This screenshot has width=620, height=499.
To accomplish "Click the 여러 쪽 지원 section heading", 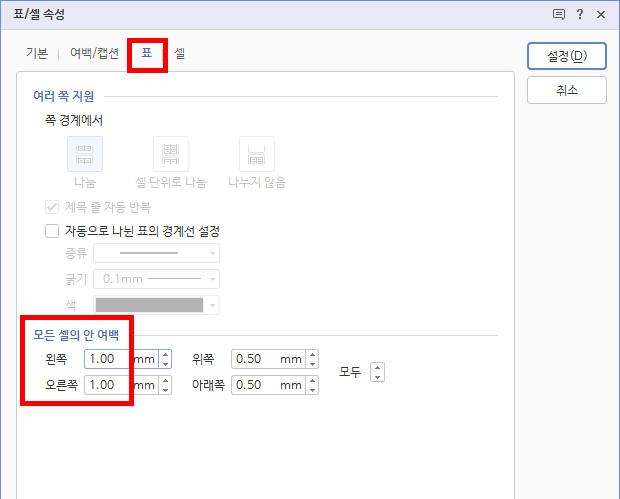I will (x=64, y=96).
